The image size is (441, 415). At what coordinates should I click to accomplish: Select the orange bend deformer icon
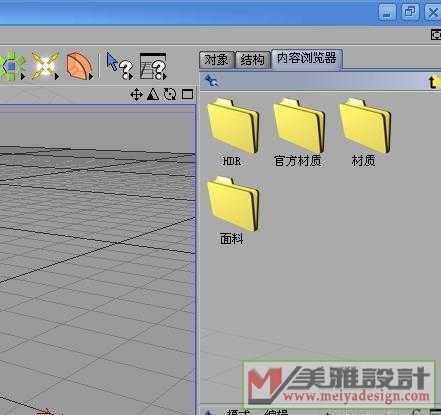tap(79, 66)
